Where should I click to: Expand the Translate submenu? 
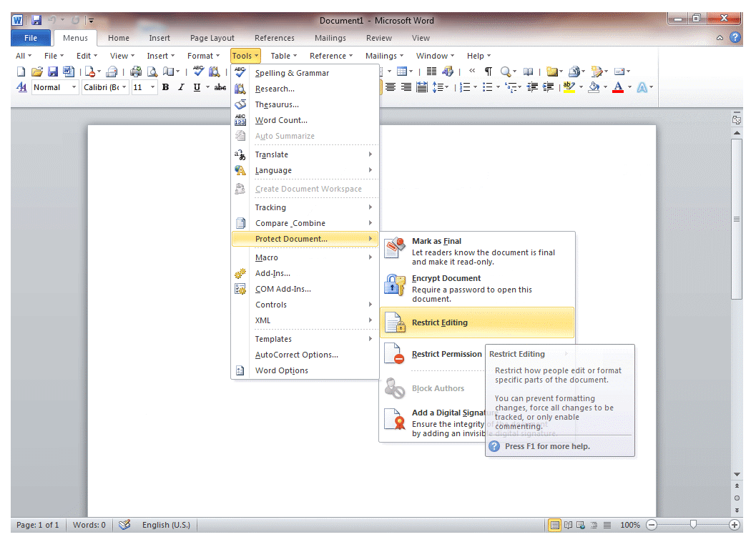click(x=305, y=154)
